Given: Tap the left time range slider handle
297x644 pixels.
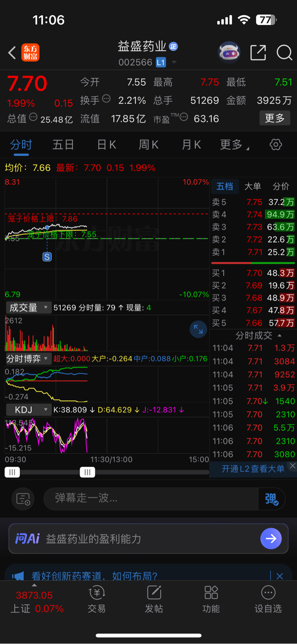Looking at the screenshot, I should click(12, 472).
